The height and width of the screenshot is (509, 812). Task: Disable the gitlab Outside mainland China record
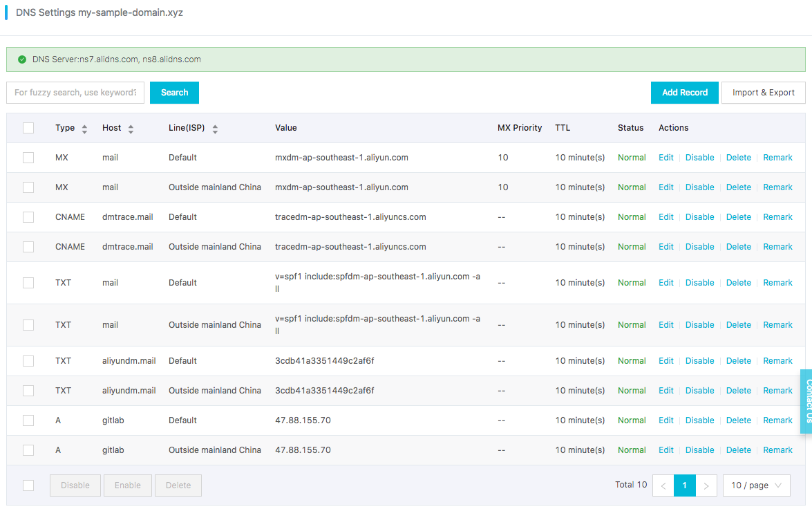[x=699, y=450]
